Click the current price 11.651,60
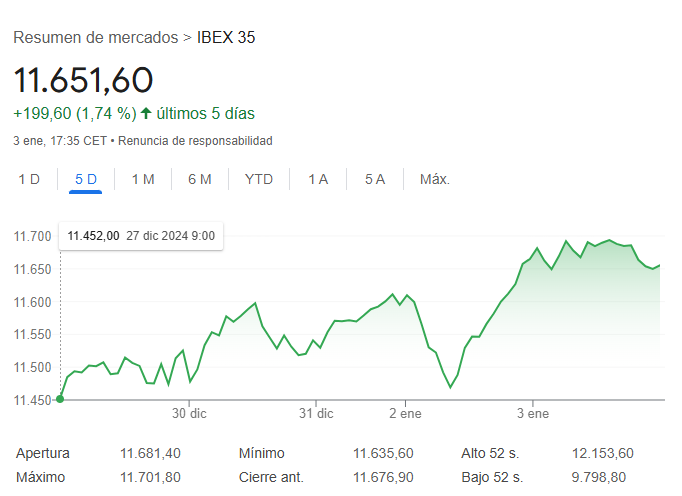 pos(83,79)
